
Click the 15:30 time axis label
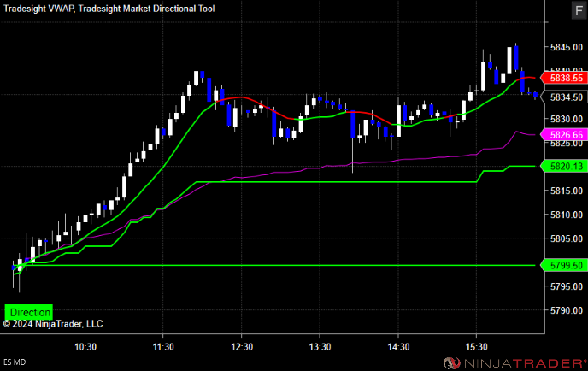pyautogui.click(x=476, y=347)
